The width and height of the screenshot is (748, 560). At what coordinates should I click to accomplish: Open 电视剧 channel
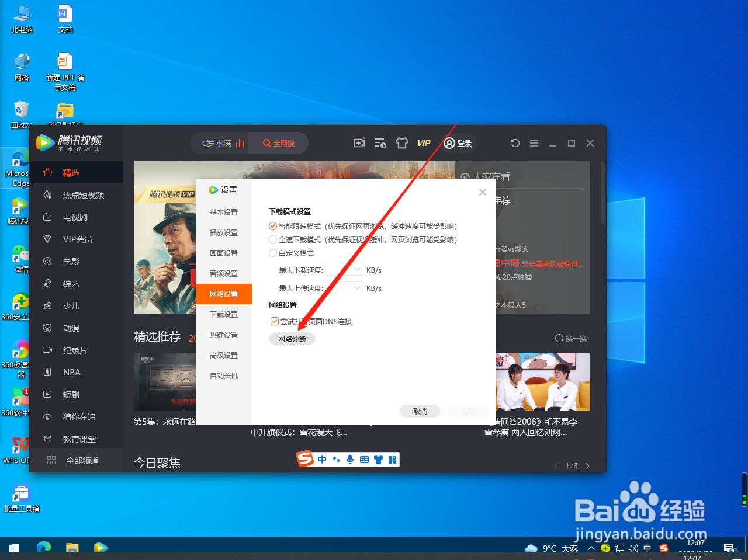(77, 217)
